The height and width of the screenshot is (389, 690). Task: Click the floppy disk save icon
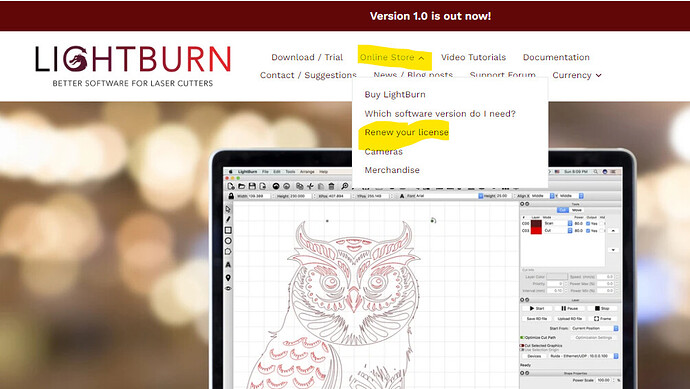(252, 186)
